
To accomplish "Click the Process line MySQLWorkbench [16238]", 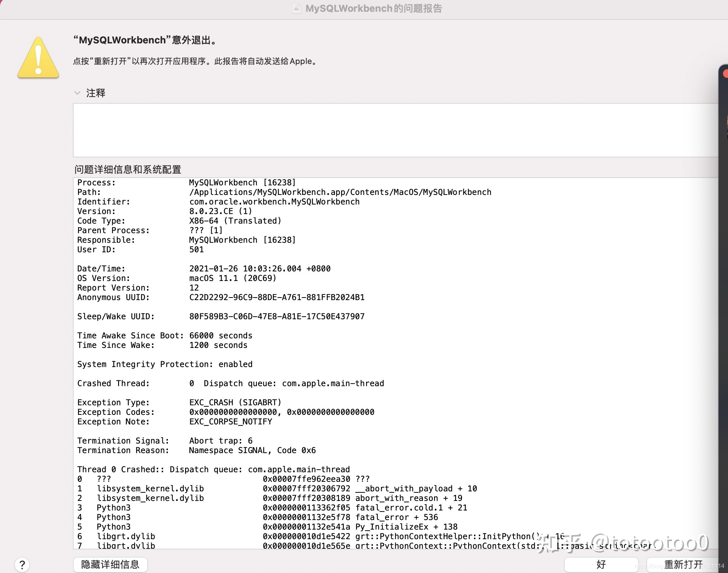I will click(x=187, y=183).
